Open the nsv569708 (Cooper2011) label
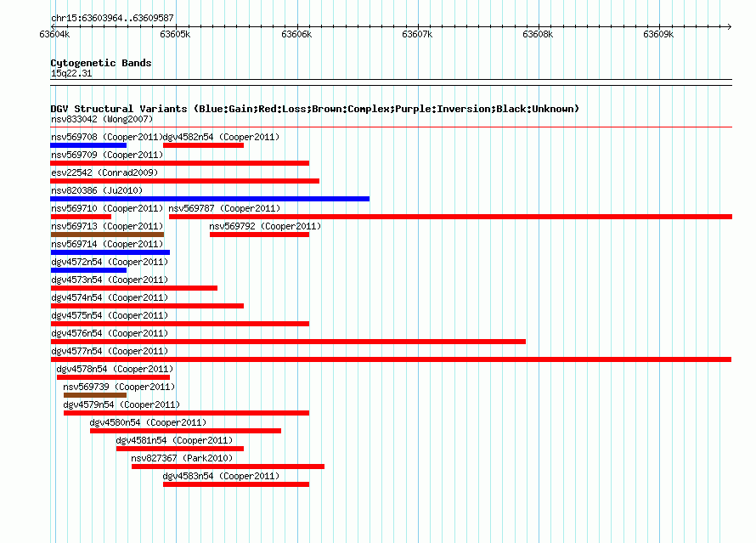The image size is (756, 543). [x=107, y=137]
